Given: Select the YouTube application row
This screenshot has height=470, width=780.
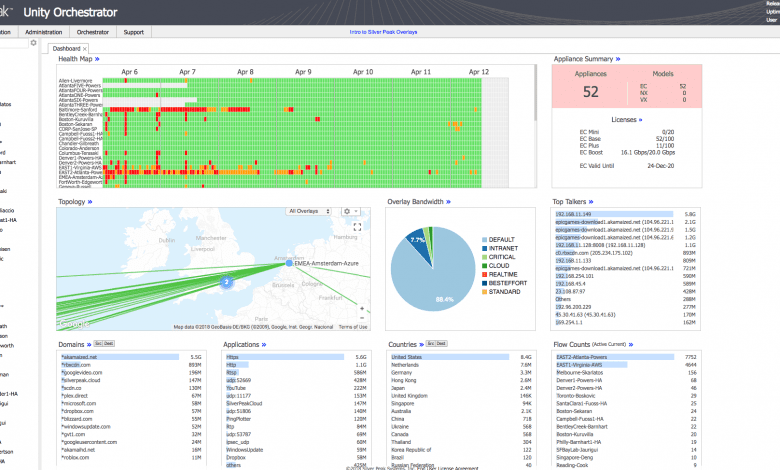Looking at the screenshot, I should coord(296,388).
